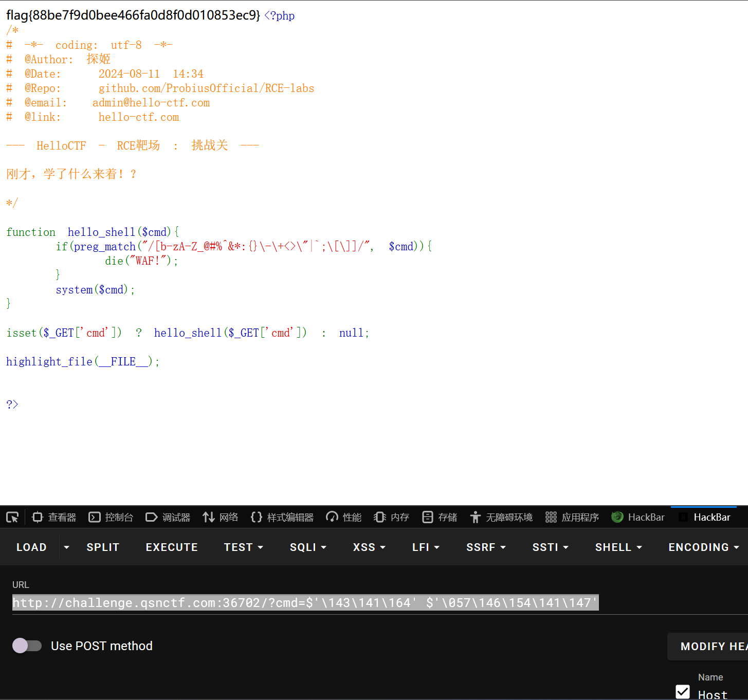The height and width of the screenshot is (700, 748).
Task: Select the active black-icon HackBar tab
Action: (704, 517)
